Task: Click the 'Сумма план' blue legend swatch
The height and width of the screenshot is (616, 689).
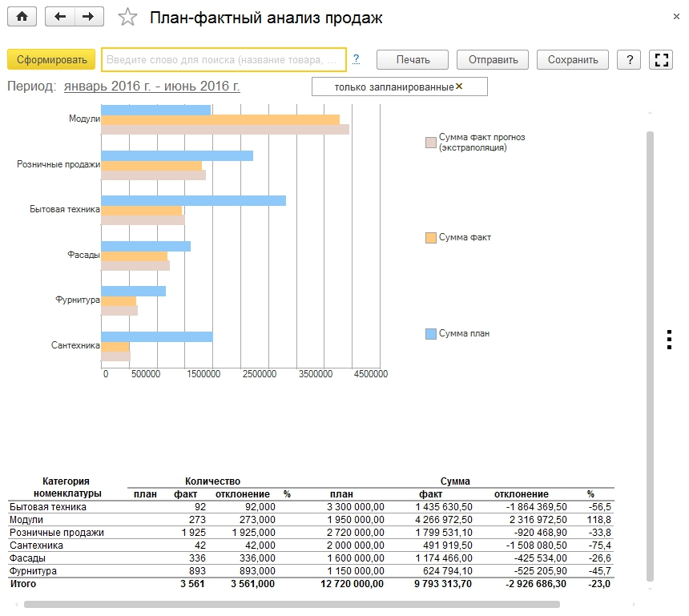Action: [430, 334]
